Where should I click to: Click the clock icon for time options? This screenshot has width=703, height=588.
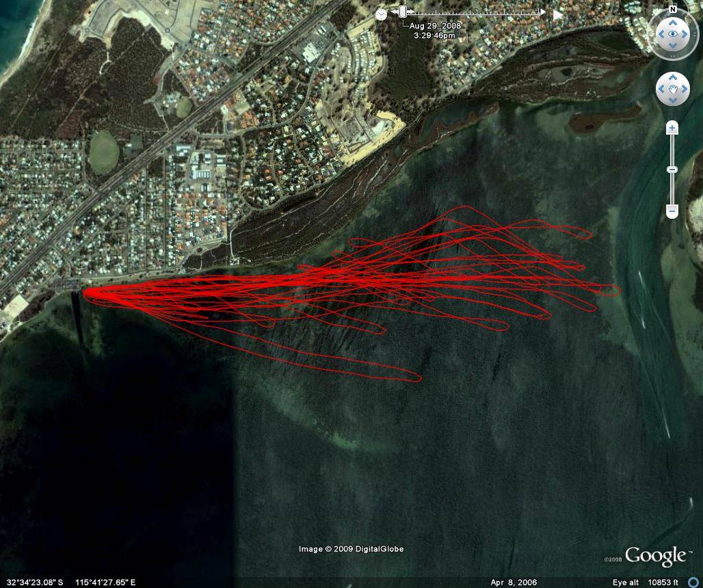pos(381,14)
